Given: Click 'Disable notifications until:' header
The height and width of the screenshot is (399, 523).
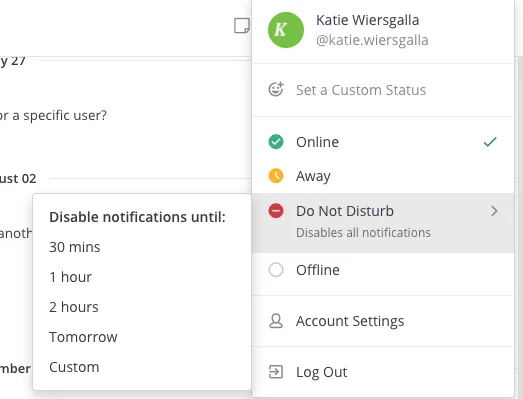Looking at the screenshot, I should coord(137,217).
